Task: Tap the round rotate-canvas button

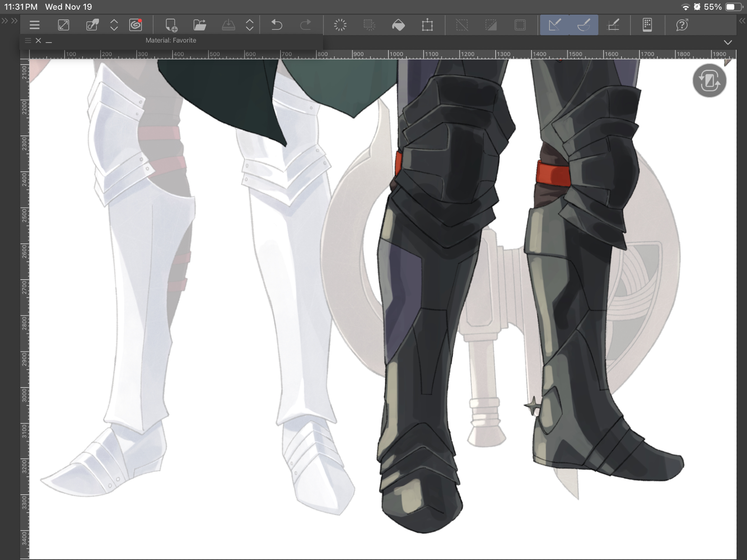Action: [x=709, y=81]
